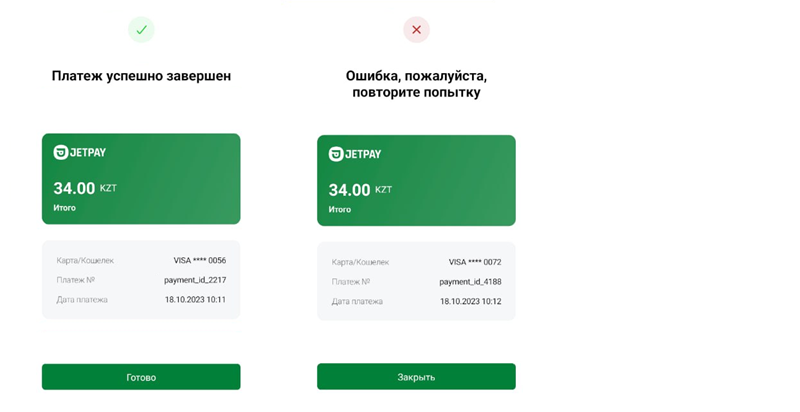Click payment_id_4188 text
Viewport: 800px width, 412px height.
(470, 281)
